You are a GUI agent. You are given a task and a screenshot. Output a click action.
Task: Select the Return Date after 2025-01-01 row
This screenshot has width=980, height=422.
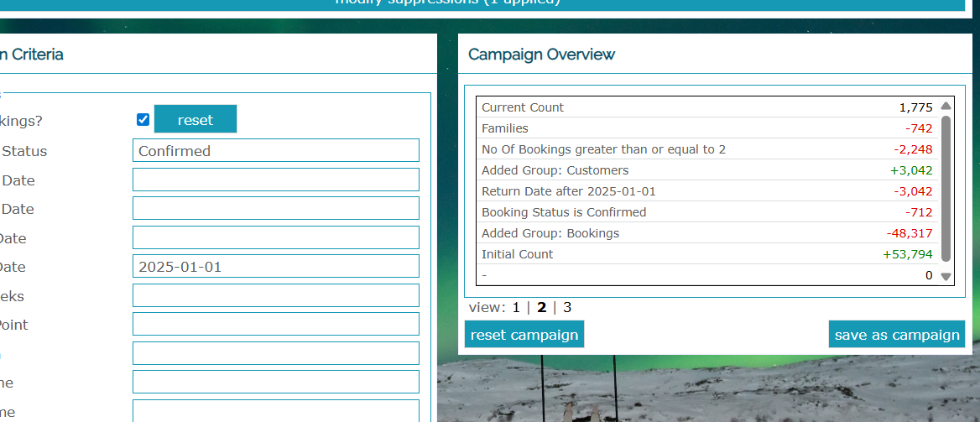click(x=707, y=191)
